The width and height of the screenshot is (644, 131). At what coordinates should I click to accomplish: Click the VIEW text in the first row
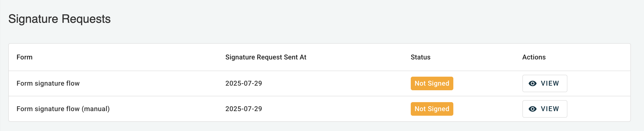pyautogui.click(x=550, y=83)
